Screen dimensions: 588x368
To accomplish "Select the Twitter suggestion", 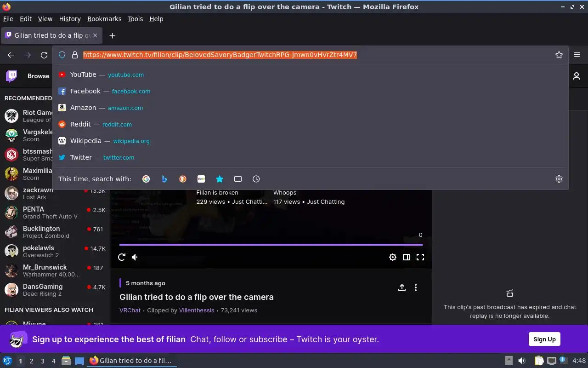I will pyautogui.click(x=311, y=157).
